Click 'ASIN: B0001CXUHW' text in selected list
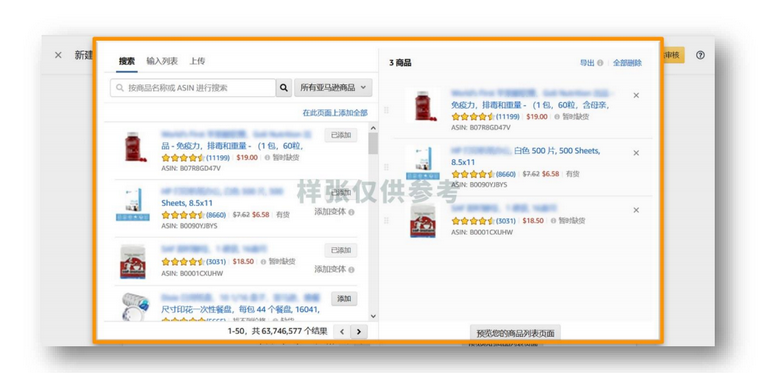760x373 pixels. point(482,232)
